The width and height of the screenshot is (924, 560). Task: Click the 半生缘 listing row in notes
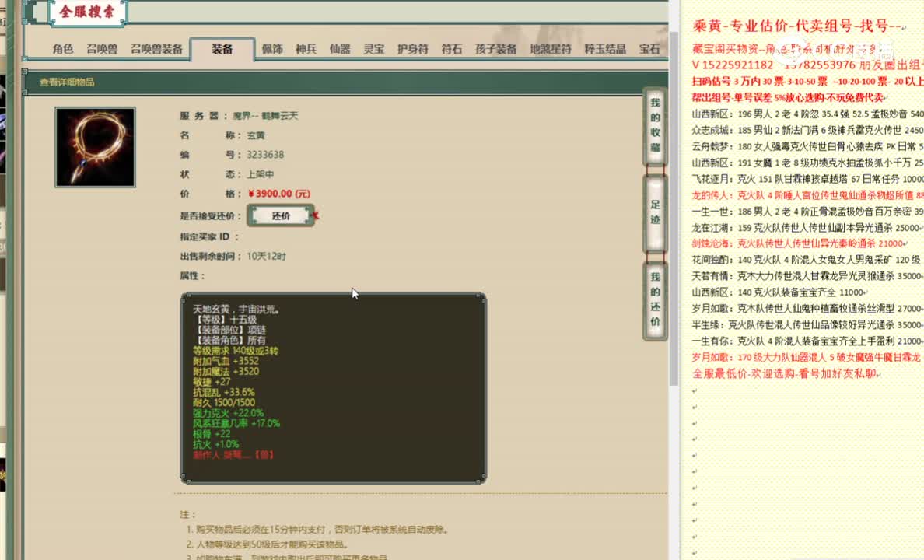(x=808, y=324)
